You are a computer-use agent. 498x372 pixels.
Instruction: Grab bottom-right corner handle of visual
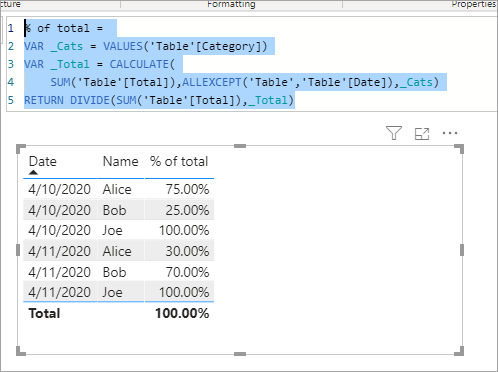pyautogui.click(x=459, y=351)
